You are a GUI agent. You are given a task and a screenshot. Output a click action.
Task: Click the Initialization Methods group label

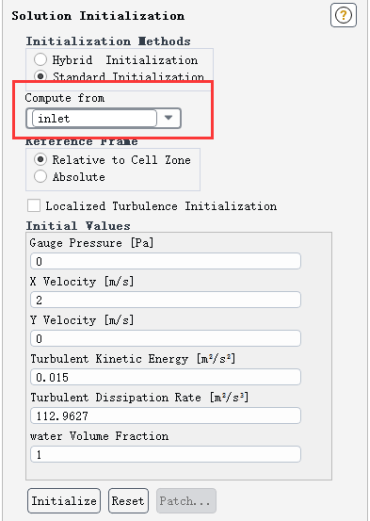click(x=108, y=41)
